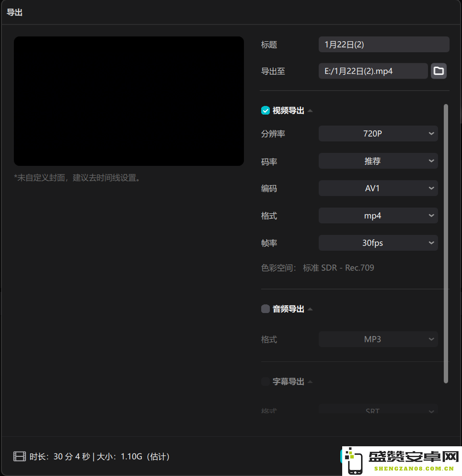Open the video 格式 dropdown showing mp4
Image resolution: width=462 pixels, height=476 pixels.
click(378, 216)
